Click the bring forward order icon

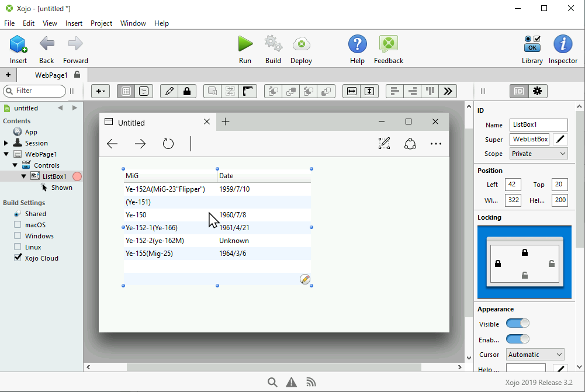[x=274, y=91]
